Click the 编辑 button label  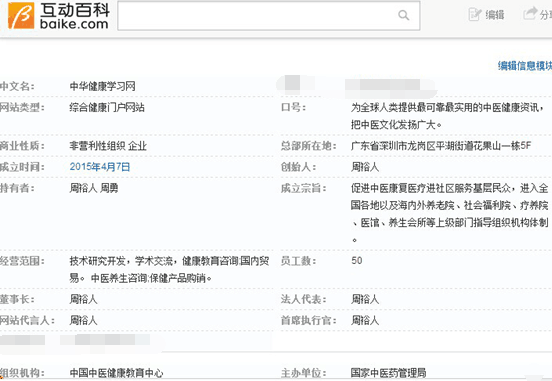[x=495, y=15]
